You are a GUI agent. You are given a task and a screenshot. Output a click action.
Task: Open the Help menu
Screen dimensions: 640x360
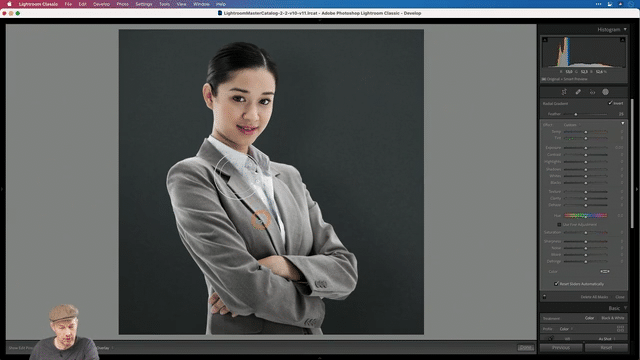221,4
